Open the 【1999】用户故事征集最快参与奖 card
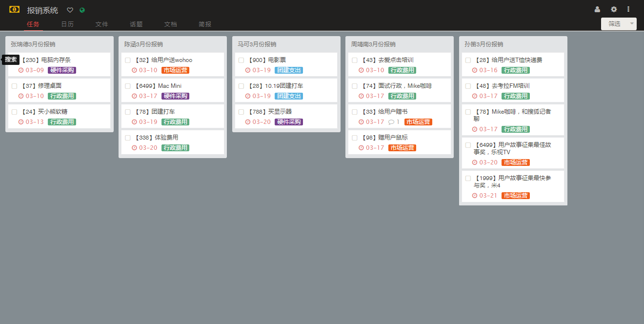This screenshot has width=644, height=324. click(x=513, y=186)
